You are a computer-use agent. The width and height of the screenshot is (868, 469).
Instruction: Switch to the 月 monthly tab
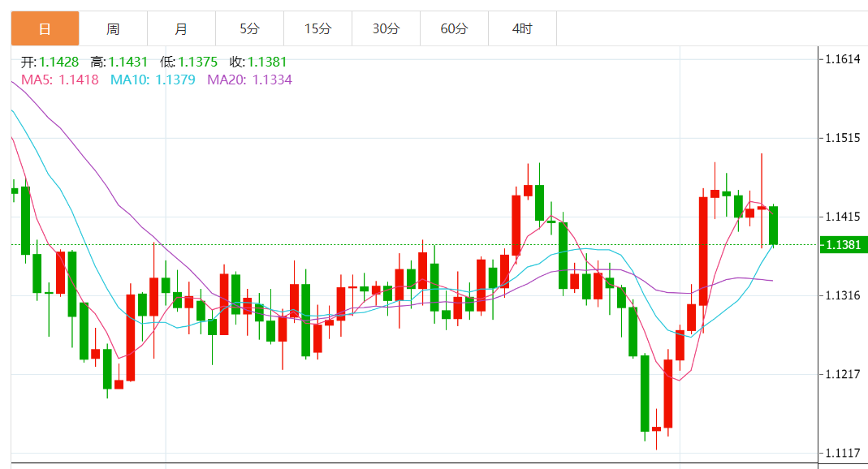pos(181,29)
